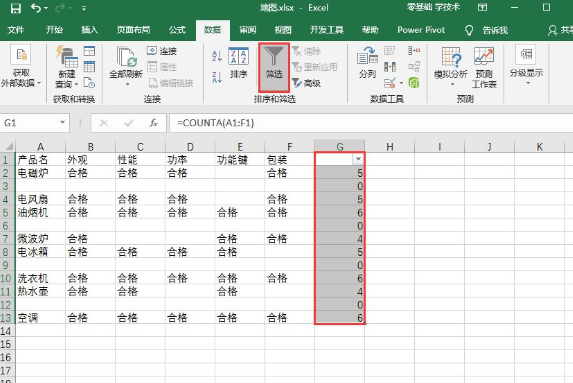Click the Recent Sources icon in 获取和转换
This screenshot has height=383, width=573.
coord(89,83)
